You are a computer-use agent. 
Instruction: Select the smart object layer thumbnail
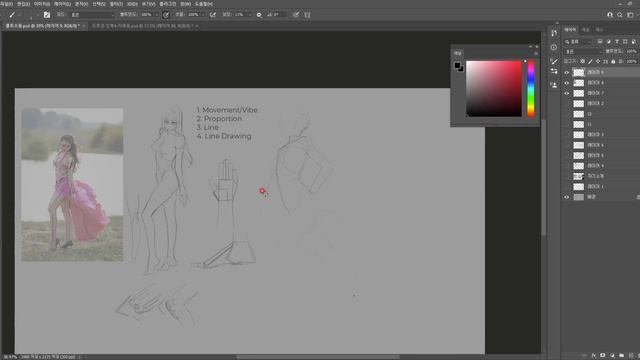click(578, 176)
